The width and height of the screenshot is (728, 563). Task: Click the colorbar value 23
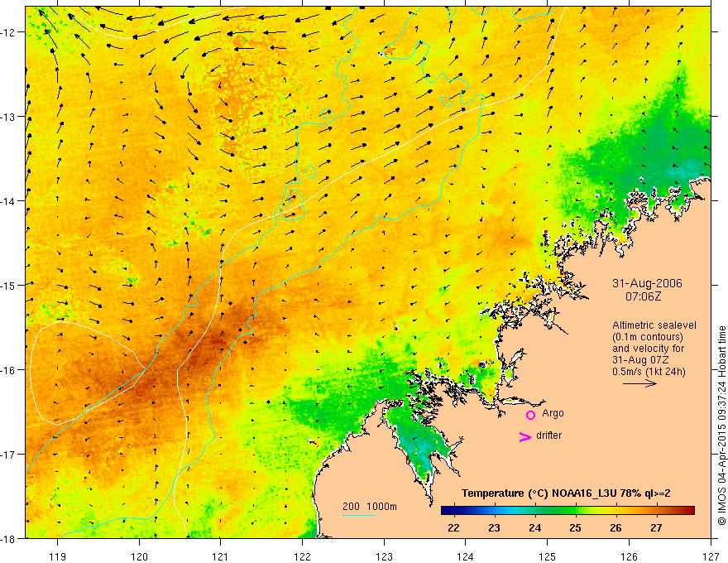click(494, 527)
